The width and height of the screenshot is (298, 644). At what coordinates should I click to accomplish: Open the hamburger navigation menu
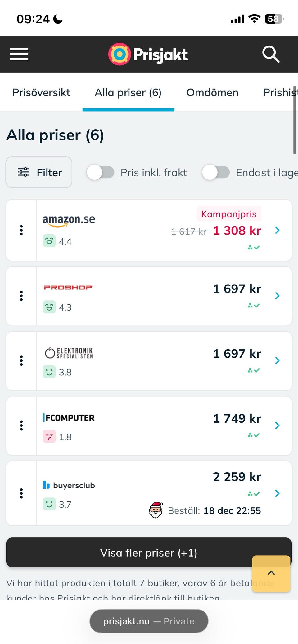point(19,54)
